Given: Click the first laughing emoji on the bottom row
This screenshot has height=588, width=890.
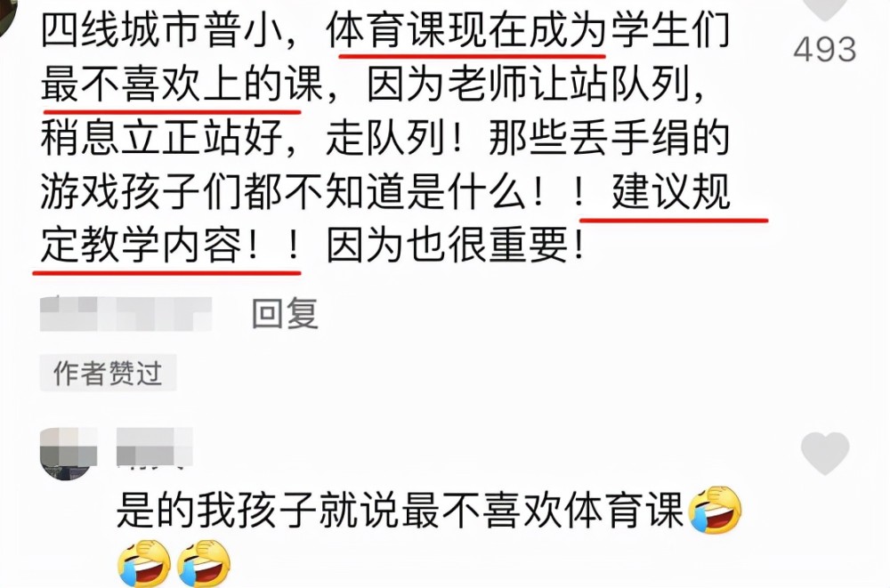Looking at the screenshot, I should [144, 564].
